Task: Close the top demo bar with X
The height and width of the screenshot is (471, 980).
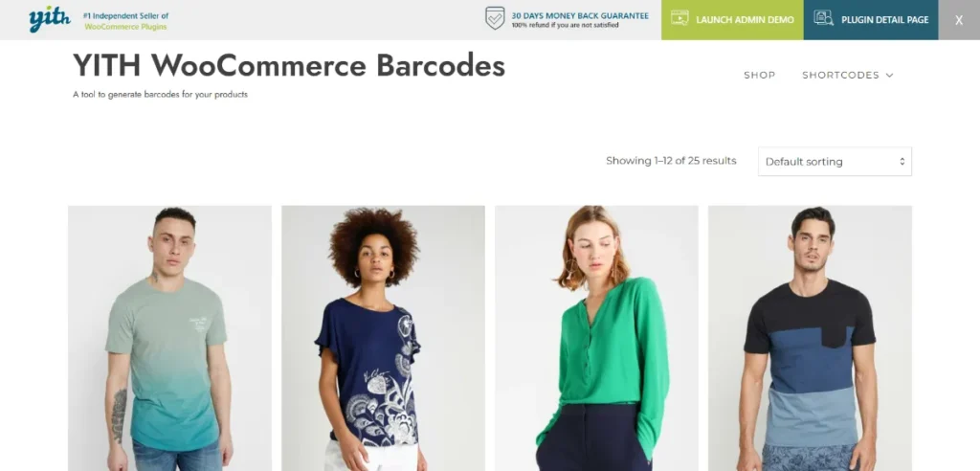Action: [x=959, y=20]
